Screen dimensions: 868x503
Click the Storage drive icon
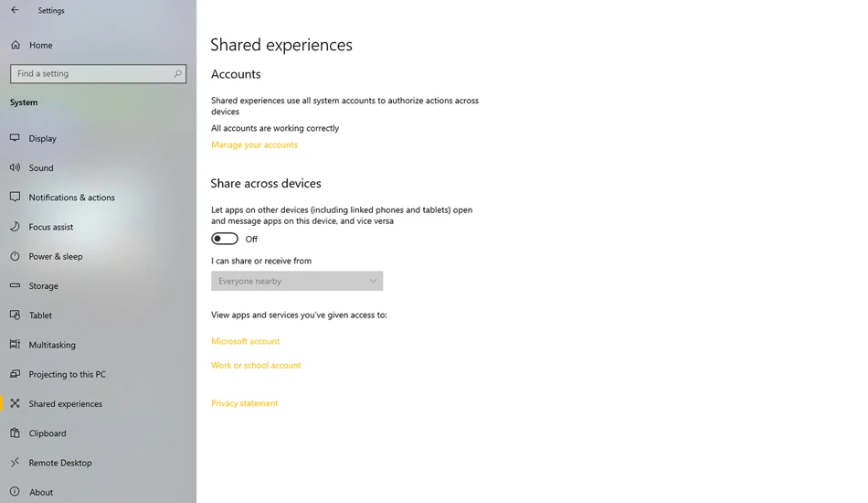click(x=15, y=285)
